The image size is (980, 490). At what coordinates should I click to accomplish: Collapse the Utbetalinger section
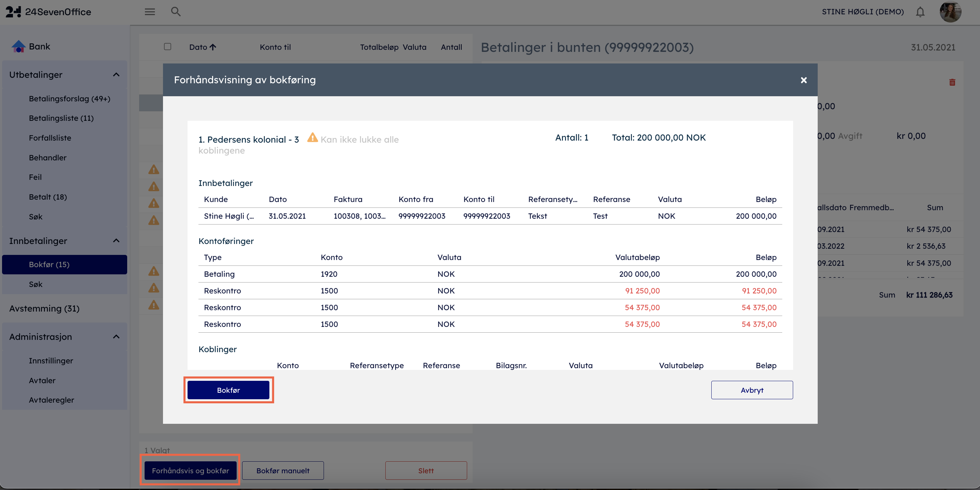tap(116, 75)
